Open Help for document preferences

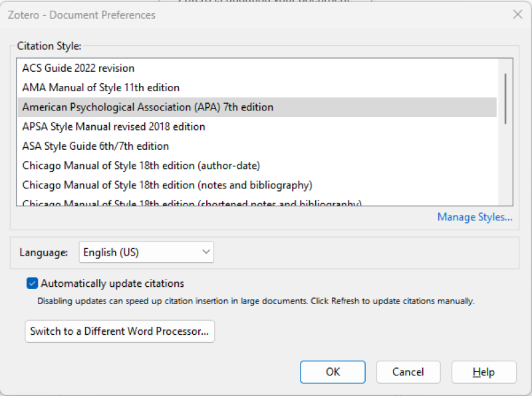(x=483, y=372)
